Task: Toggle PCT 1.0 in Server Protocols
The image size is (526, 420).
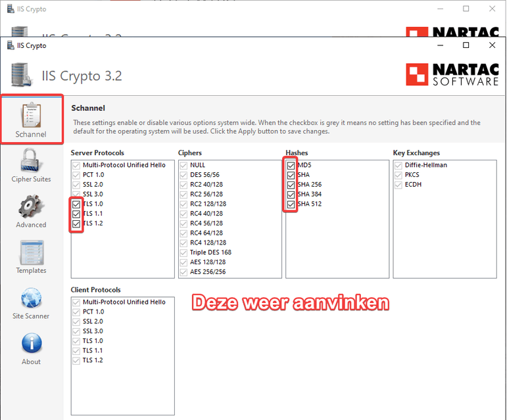Action: click(x=76, y=175)
